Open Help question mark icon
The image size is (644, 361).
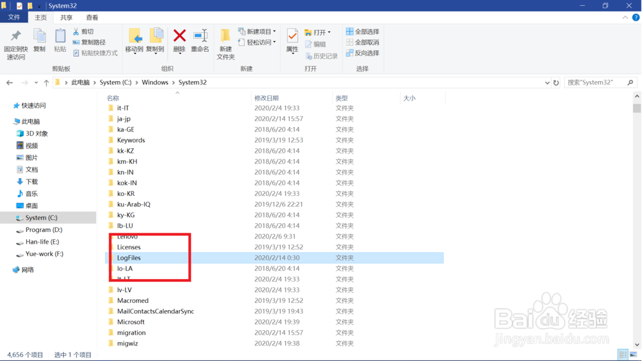coord(636,17)
